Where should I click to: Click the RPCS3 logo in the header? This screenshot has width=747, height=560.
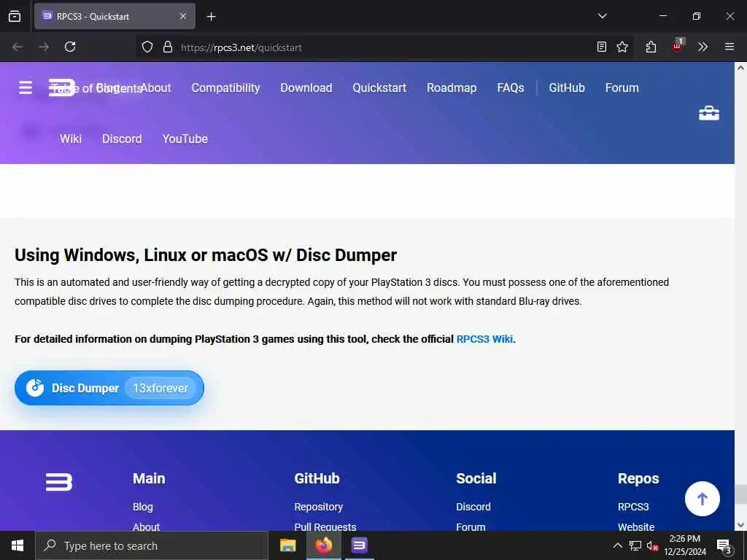pos(62,87)
